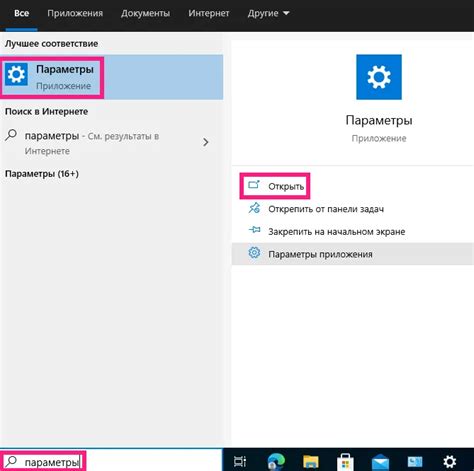Expand web search results chevron arrow

[x=206, y=143]
